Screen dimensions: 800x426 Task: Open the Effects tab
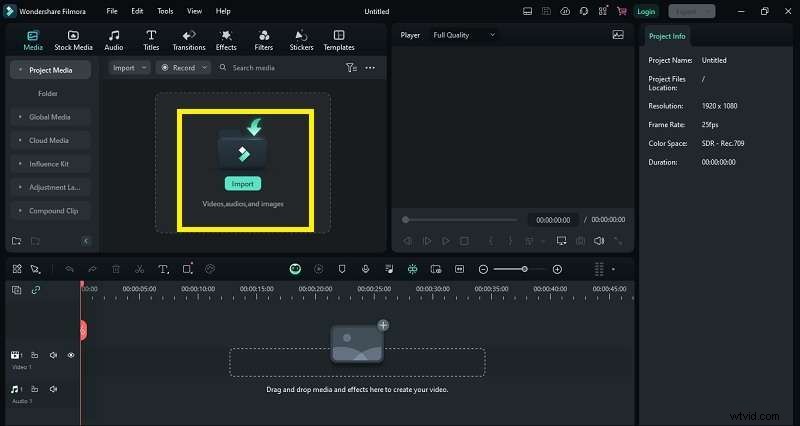coord(226,40)
